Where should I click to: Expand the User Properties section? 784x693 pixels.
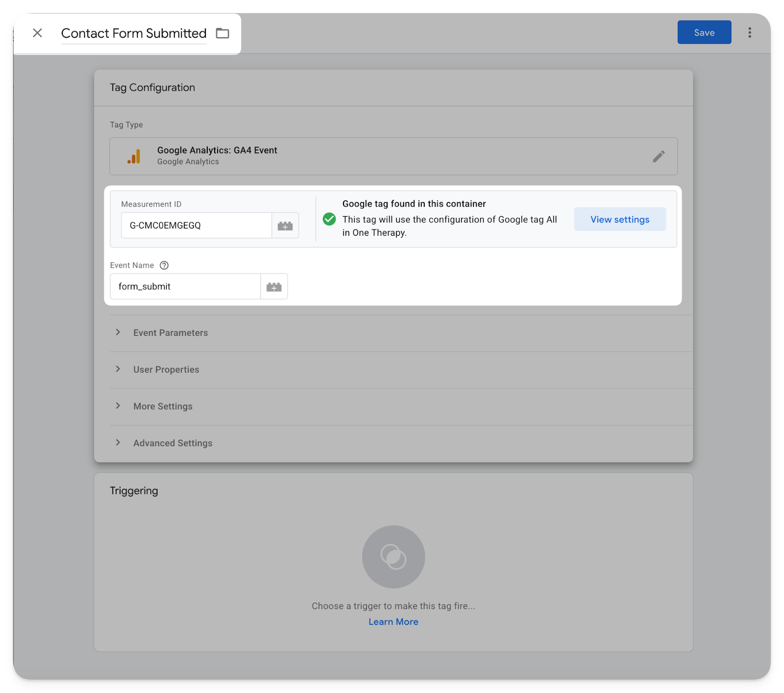166,370
